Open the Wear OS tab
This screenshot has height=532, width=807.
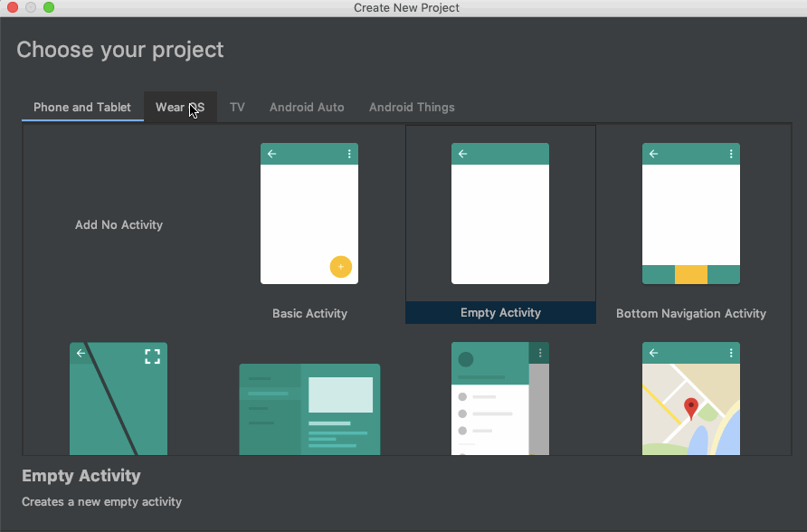click(x=180, y=107)
